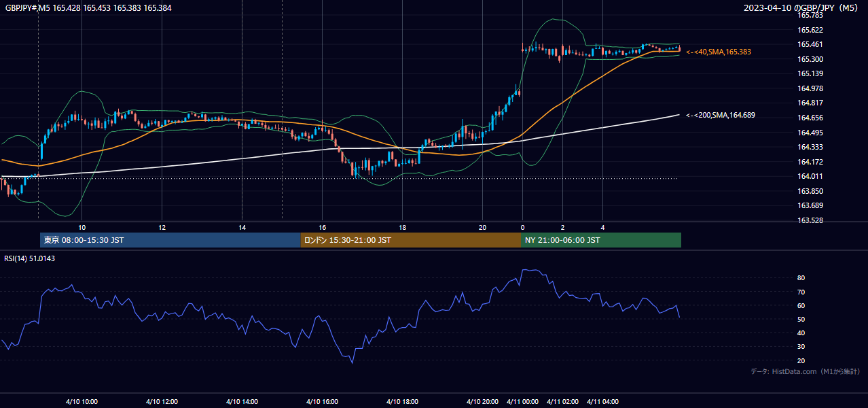Image resolution: width=868 pixels, height=408 pixels.
Task: Click the '4/11 04:00' date label
Action: [602, 401]
